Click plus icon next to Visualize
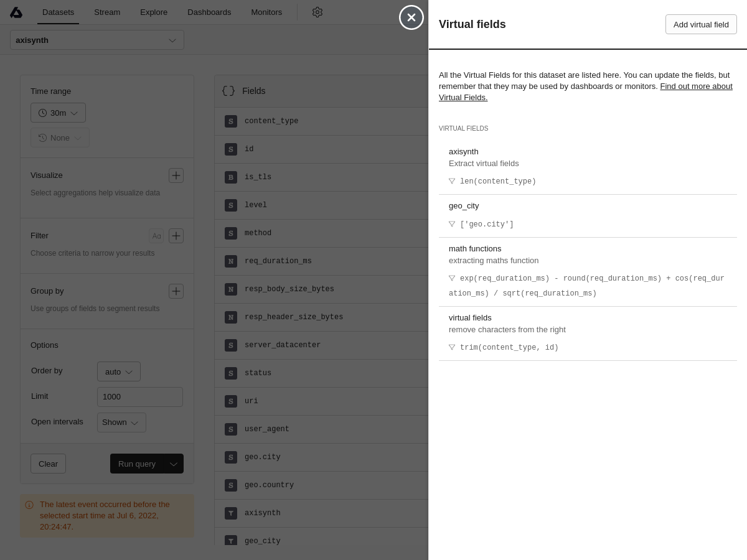Viewport: 747px width, 560px height. (x=176, y=175)
